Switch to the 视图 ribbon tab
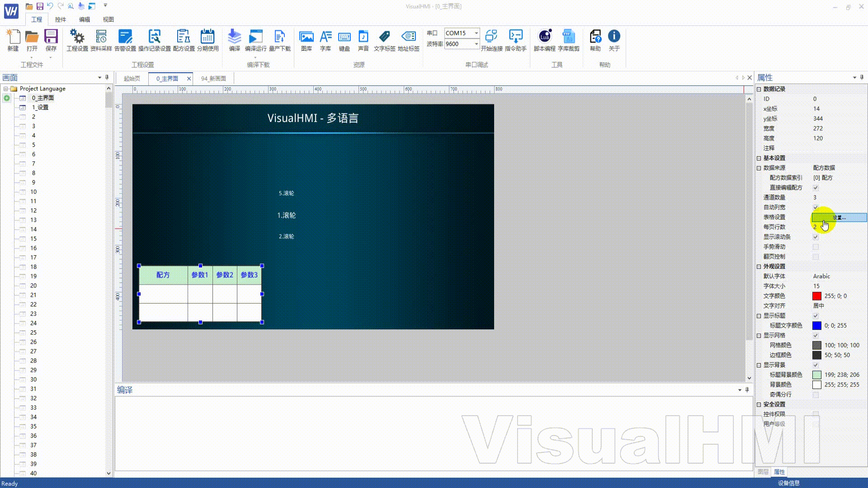 pos(108,19)
